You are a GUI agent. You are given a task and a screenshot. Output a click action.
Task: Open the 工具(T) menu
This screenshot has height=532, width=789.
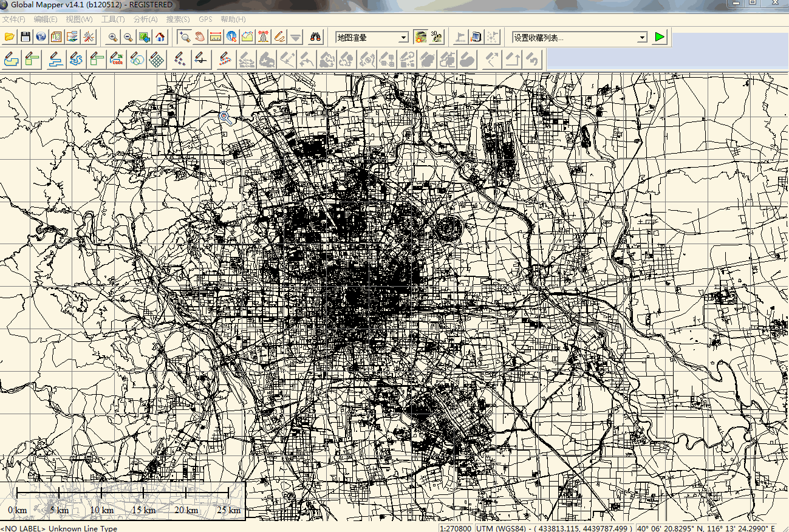(x=113, y=19)
